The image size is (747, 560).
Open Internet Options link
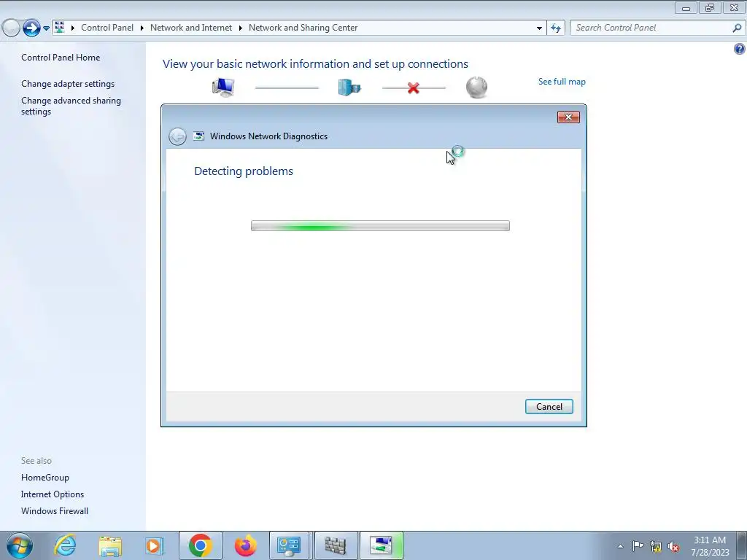click(x=53, y=494)
